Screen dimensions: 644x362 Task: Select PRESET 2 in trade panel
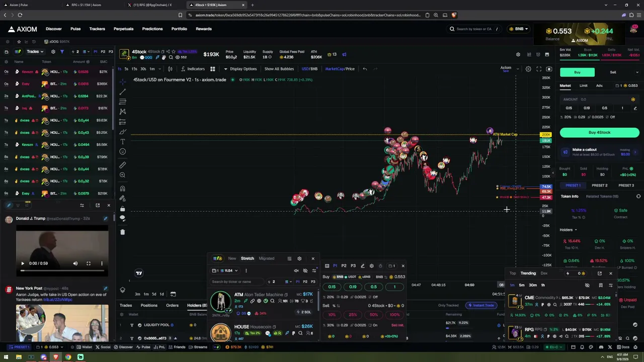point(600,186)
